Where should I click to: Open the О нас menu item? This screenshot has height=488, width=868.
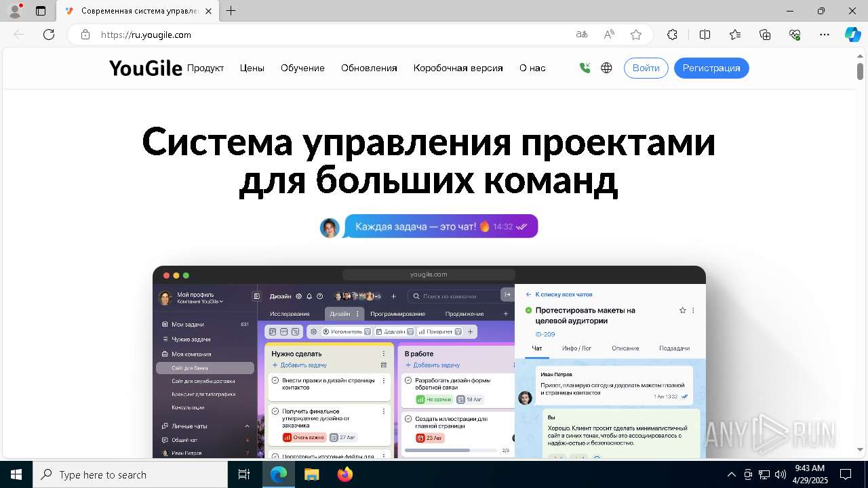point(532,68)
